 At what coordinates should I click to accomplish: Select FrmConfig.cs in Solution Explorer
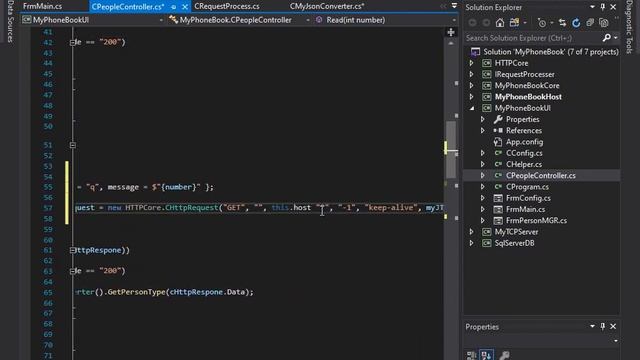528,198
